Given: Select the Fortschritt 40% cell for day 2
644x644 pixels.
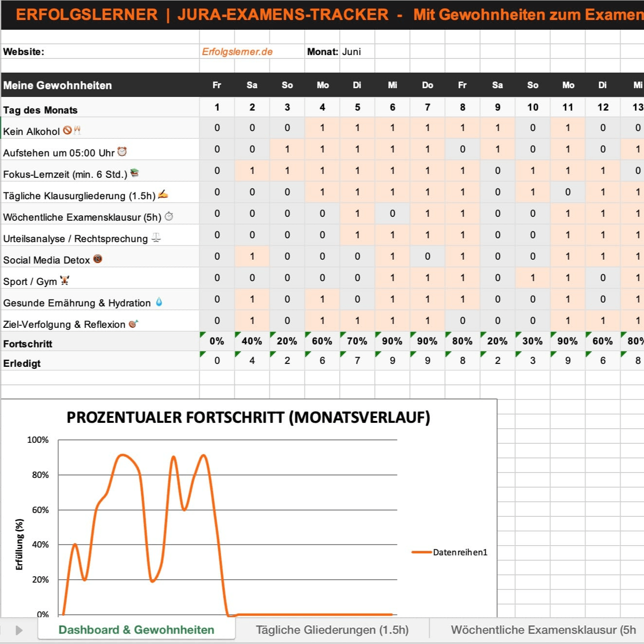Looking at the screenshot, I should [252, 341].
